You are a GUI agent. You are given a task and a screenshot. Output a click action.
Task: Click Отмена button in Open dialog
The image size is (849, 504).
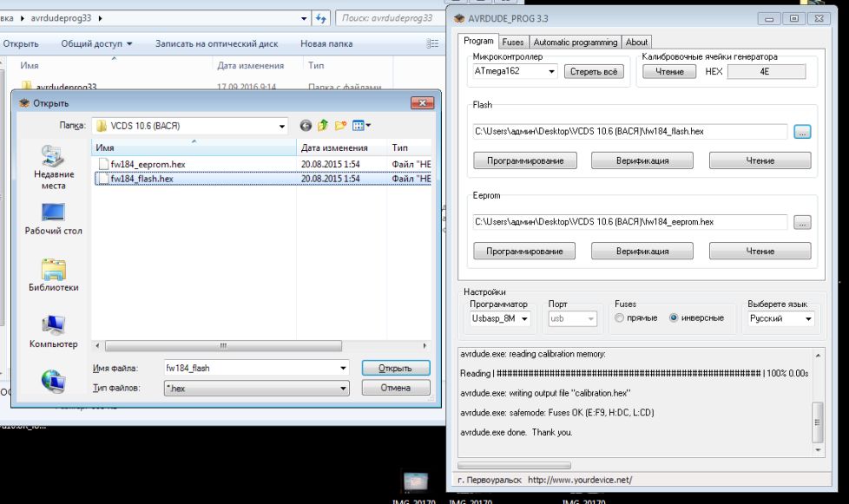(396, 388)
